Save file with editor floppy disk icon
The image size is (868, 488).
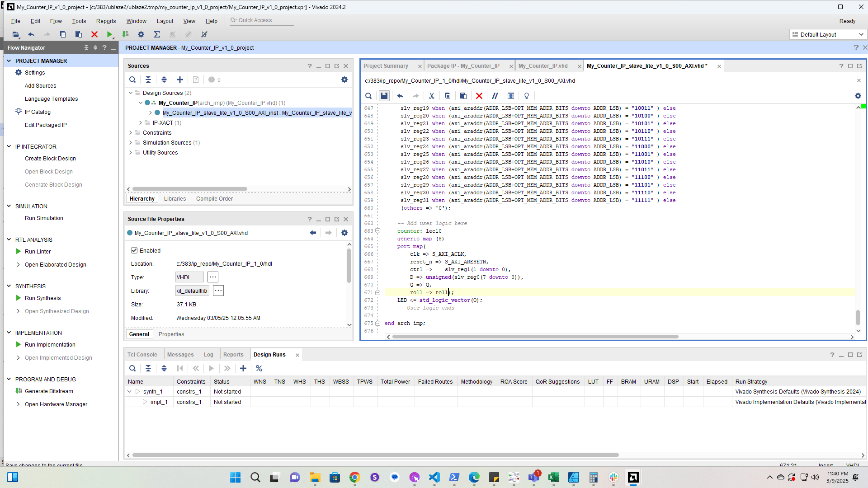click(x=384, y=96)
